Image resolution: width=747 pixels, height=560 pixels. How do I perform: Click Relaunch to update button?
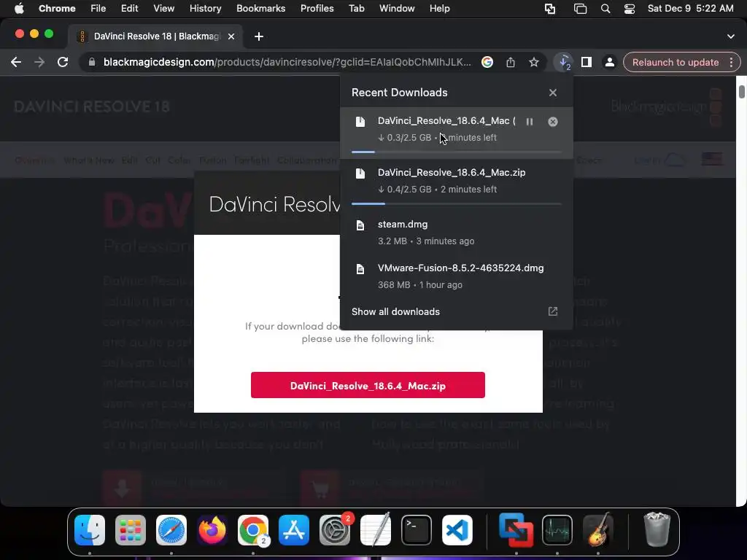[x=676, y=63]
